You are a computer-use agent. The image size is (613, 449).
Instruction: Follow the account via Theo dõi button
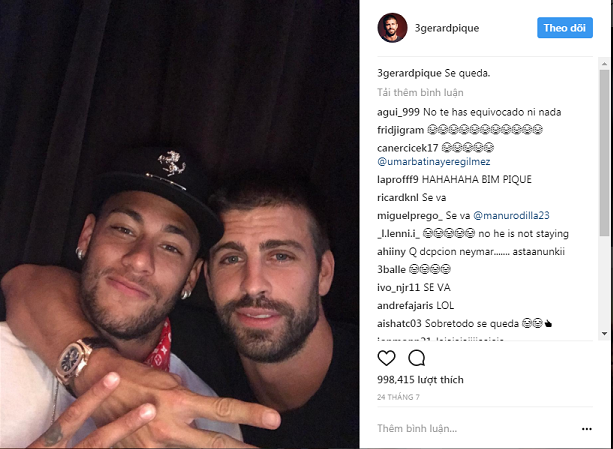pyautogui.click(x=565, y=28)
